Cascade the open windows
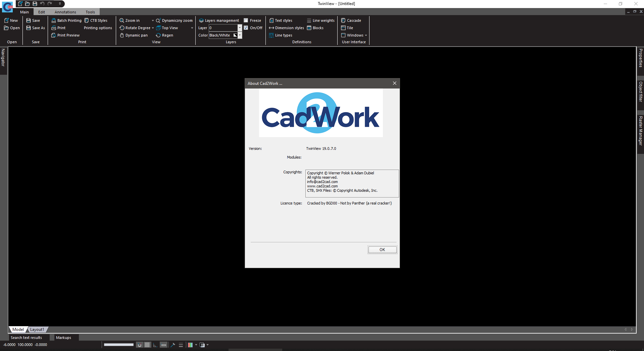Viewport: 644px width, 351px height. 351,20
